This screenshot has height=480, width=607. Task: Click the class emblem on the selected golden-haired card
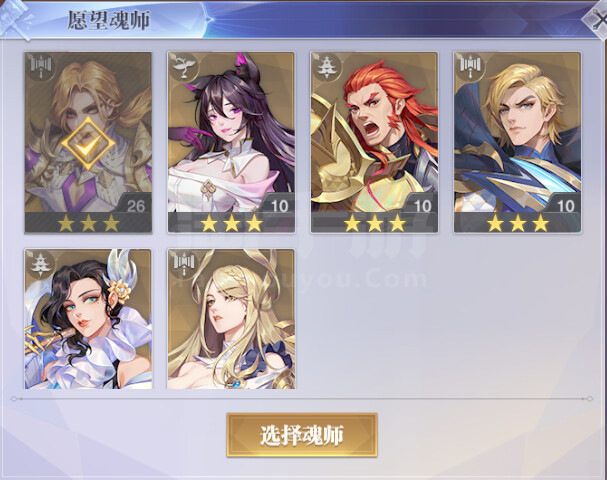pyautogui.click(x=40, y=66)
